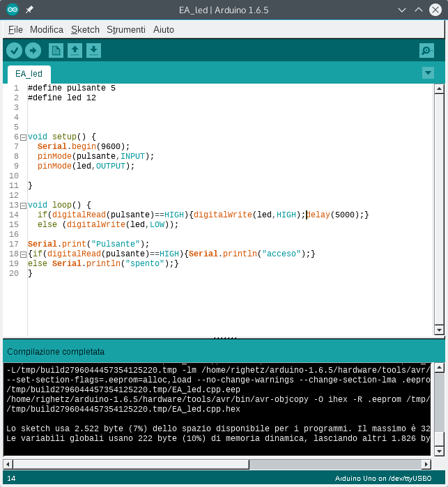448x487 pixels.
Task: Click 'pinMode(pulsante,INPUT);' line
Action: point(95,156)
